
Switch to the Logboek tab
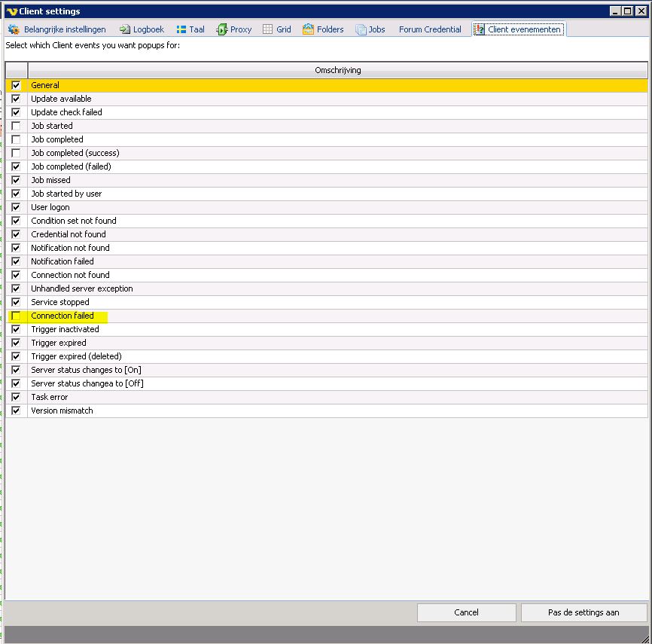tap(148, 29)
